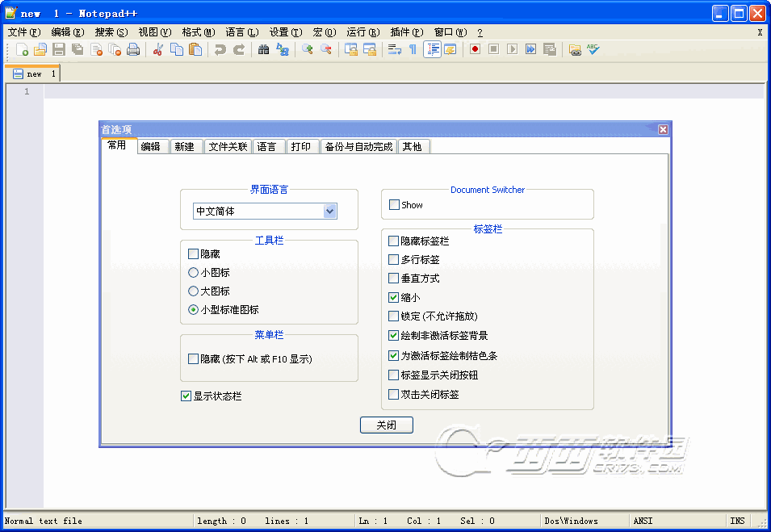
Task: Click the Find binoculars icon
Action: tap(263, 49)
